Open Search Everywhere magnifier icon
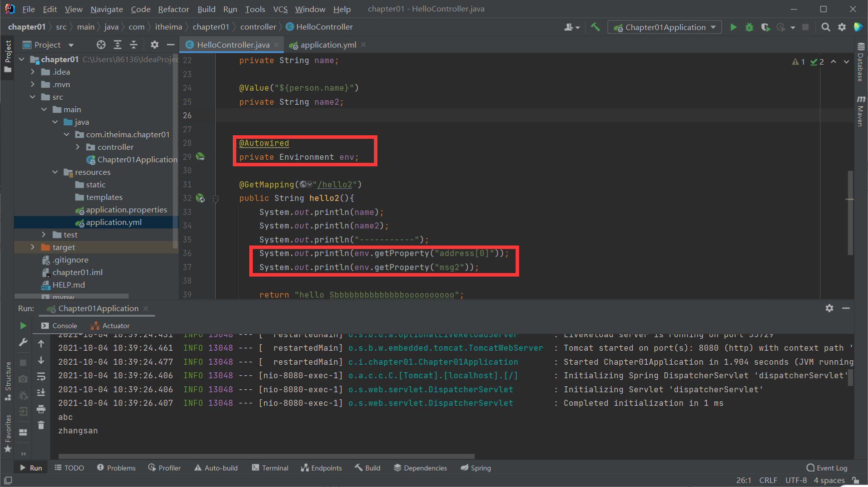 (826, 28)
